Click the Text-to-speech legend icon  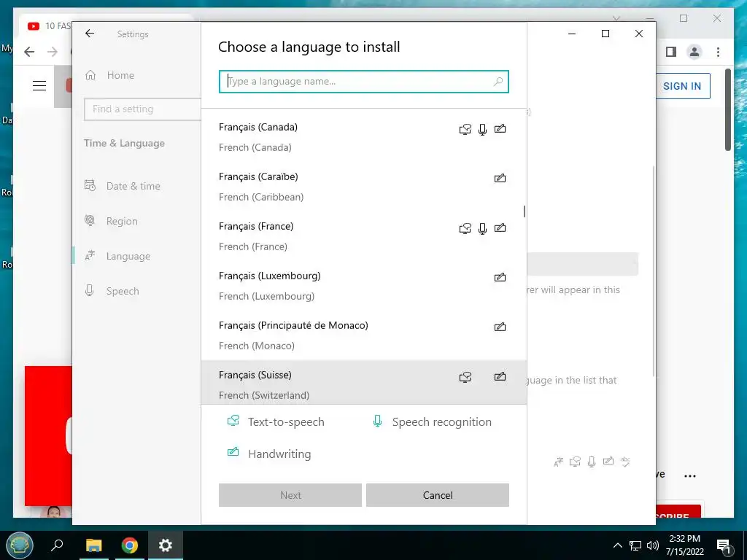coord(233,421)
